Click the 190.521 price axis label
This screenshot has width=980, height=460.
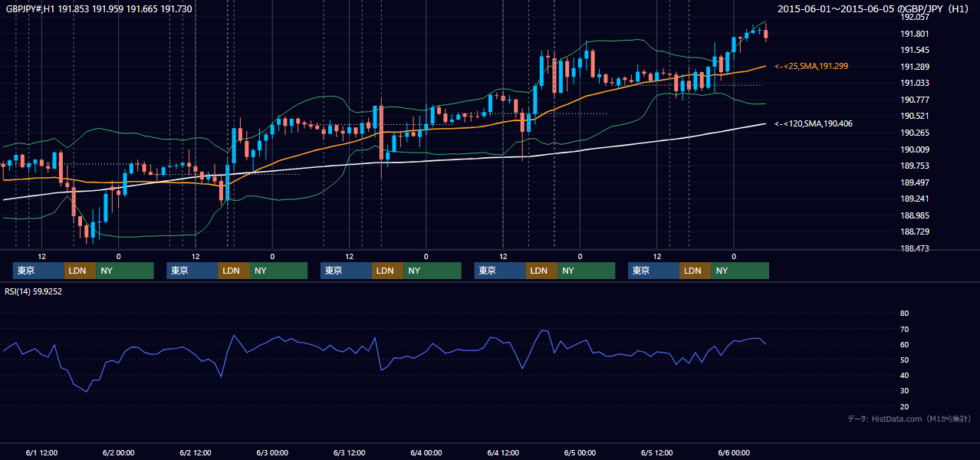pyautogui.click(x=914, y=117)
